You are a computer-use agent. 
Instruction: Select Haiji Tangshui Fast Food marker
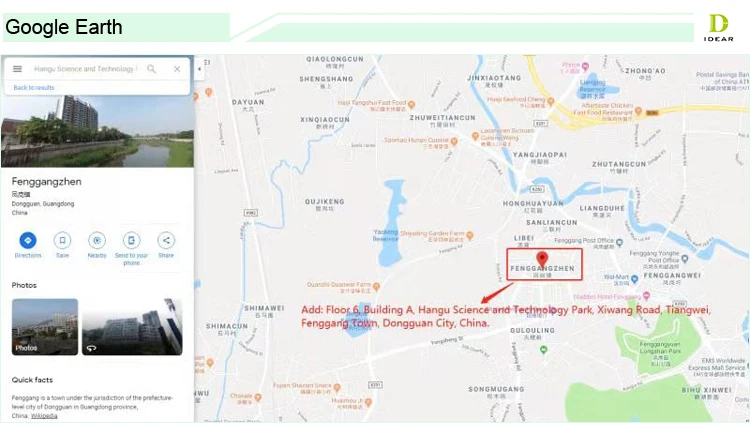[411, 105]
